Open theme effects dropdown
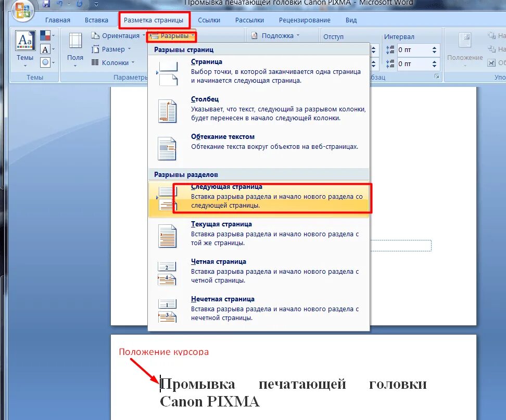The width and height of the screenshot is (506, 420). pos(47,62)
